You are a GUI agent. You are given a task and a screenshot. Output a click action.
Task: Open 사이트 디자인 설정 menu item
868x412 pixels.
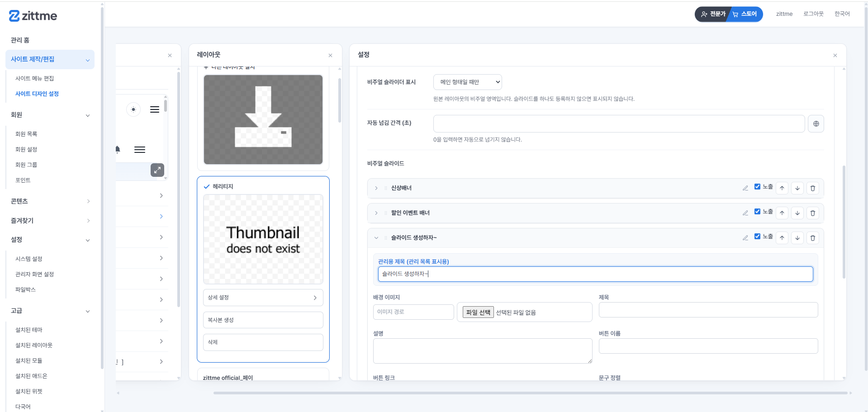click(x=37, y=94)
